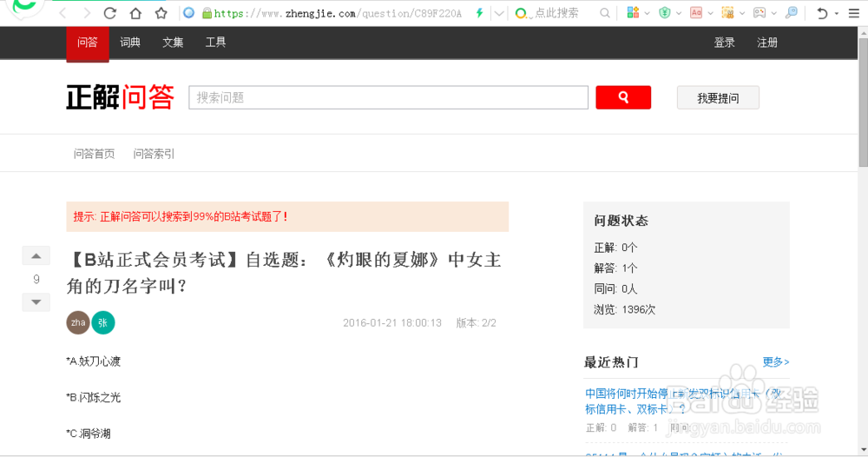Click the teal 张 user avatar
This screenshot has width=868, height=457.
click(x=103, y=322)
